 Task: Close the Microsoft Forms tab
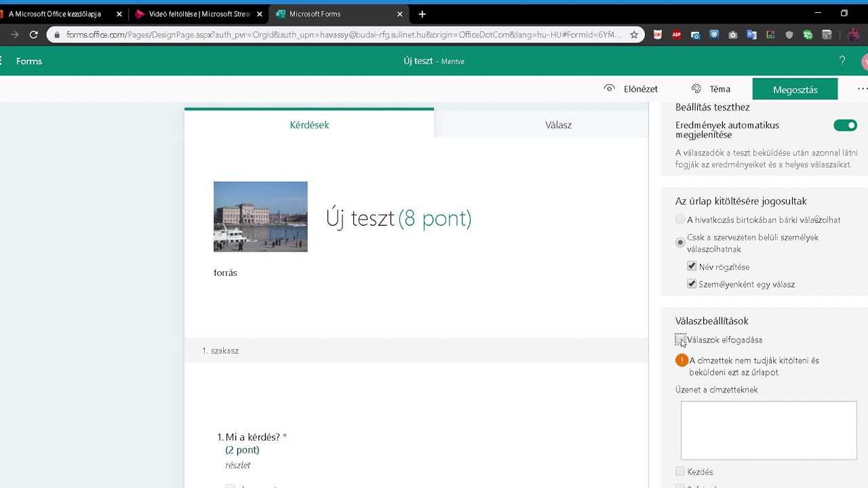click(x=399, y=14)
